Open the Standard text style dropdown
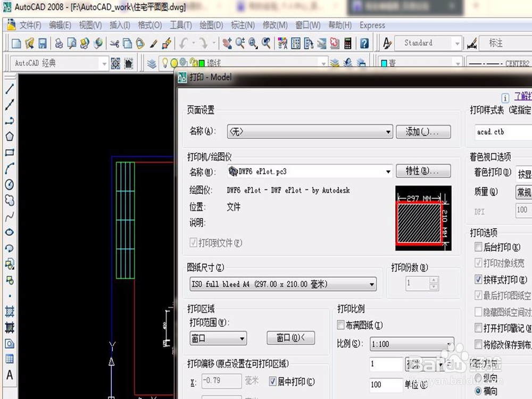Screen dimensions: 532x399 (428, 43)
